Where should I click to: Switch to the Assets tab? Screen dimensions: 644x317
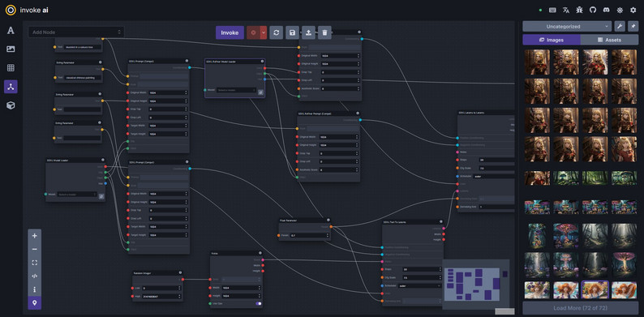(609, 40)
